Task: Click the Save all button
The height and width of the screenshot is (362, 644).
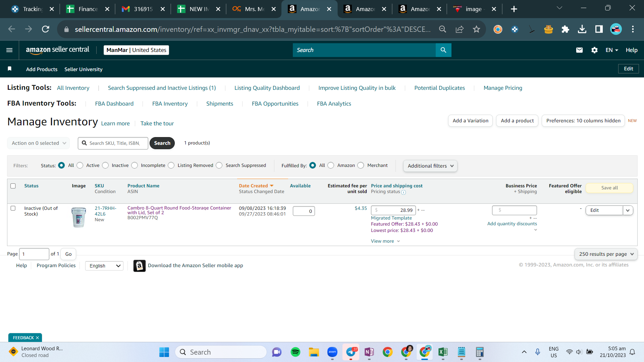Action: [x=609, y=188]
